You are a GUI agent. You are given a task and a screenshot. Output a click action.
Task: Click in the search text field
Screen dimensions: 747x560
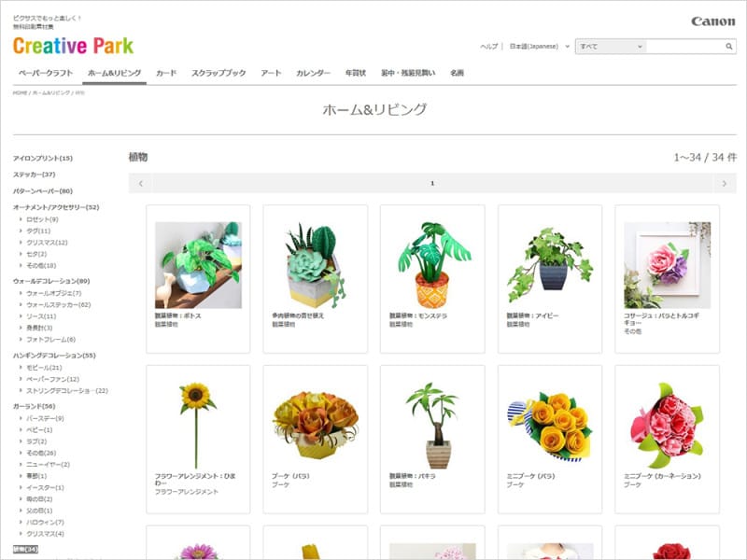click(x=684, y=46)
